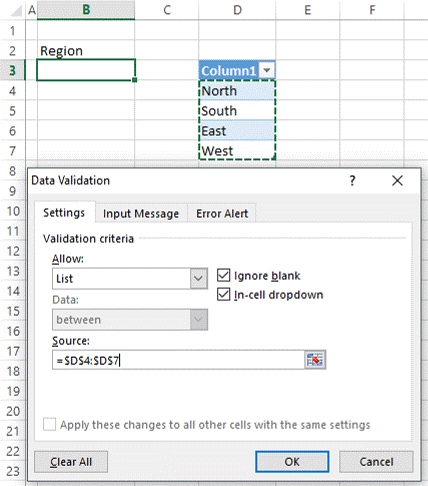Select column C header
Screen dimensions: 428x486
tap(167, 10)
